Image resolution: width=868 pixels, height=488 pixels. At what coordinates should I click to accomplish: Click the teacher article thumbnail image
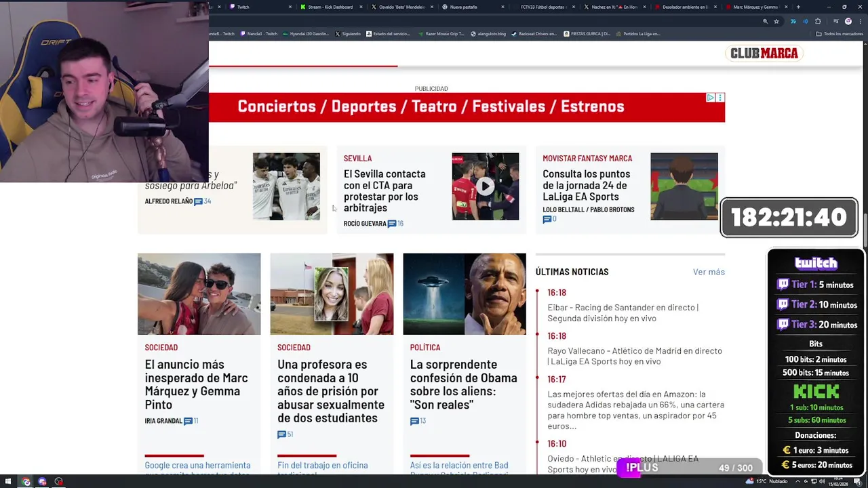[x=332, y=293]
